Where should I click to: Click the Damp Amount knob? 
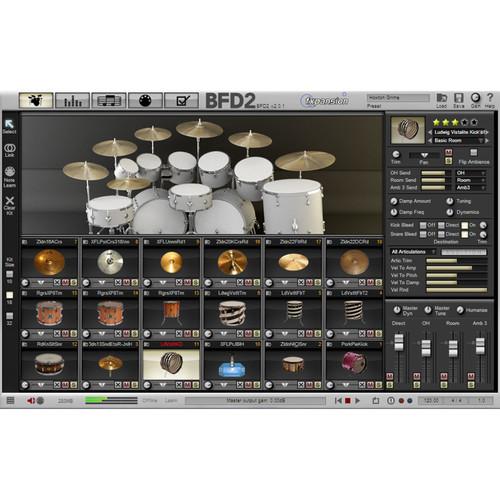394,201
